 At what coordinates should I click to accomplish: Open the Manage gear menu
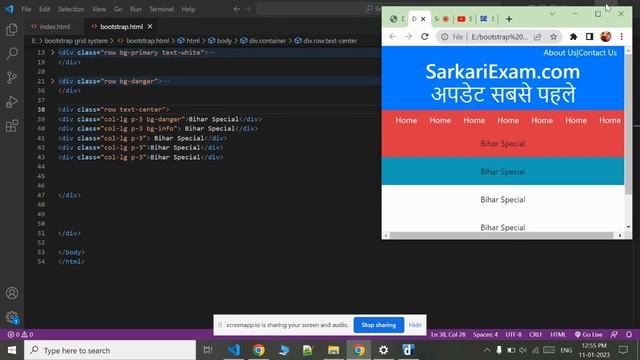(x=12, y=317)
